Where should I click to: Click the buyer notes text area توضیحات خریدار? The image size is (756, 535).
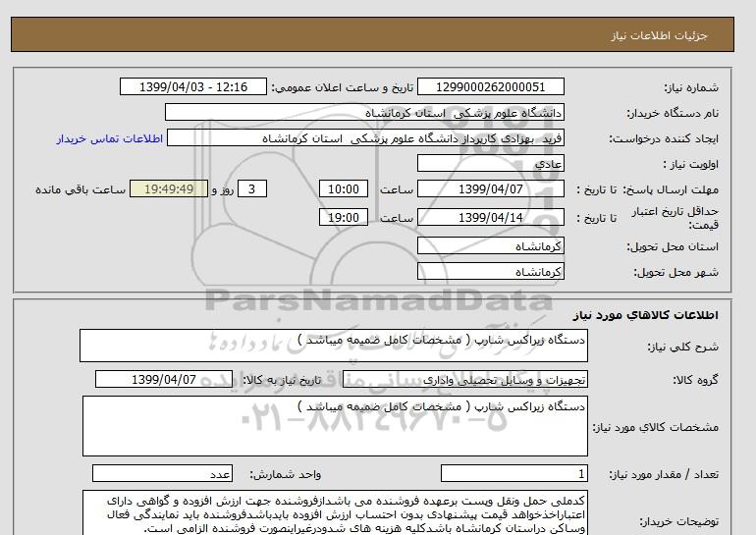335,512
